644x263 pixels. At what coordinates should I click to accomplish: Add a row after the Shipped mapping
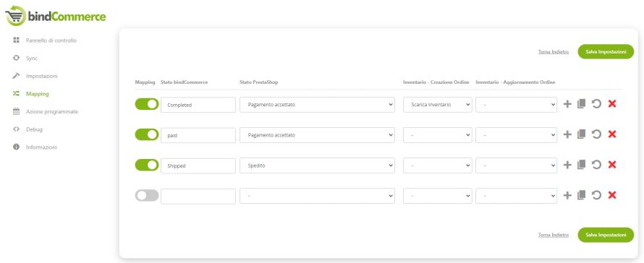click(x=567, y=165)
